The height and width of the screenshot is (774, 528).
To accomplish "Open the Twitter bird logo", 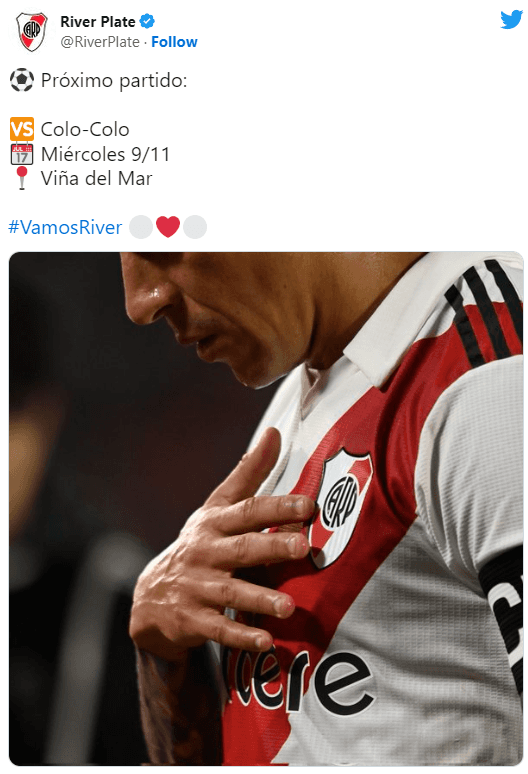I will pos(511,20).
